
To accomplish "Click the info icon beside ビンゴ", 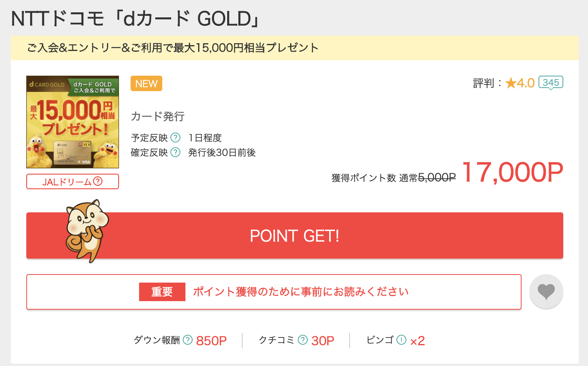I will pyautogui.click(x=401, y=340).
